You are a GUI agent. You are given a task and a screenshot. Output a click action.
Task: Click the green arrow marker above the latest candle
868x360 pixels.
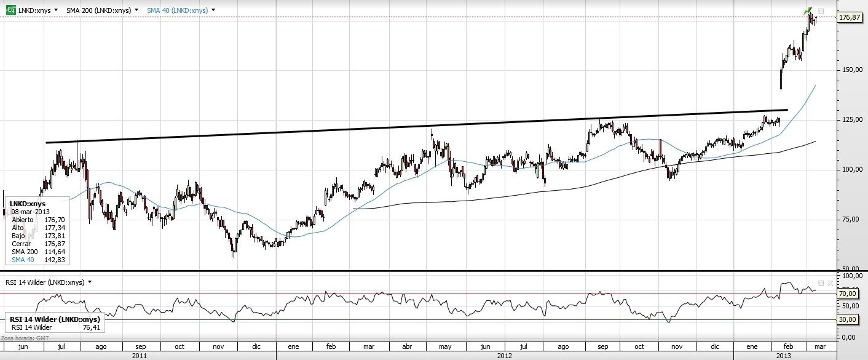[x=809, y=10]
